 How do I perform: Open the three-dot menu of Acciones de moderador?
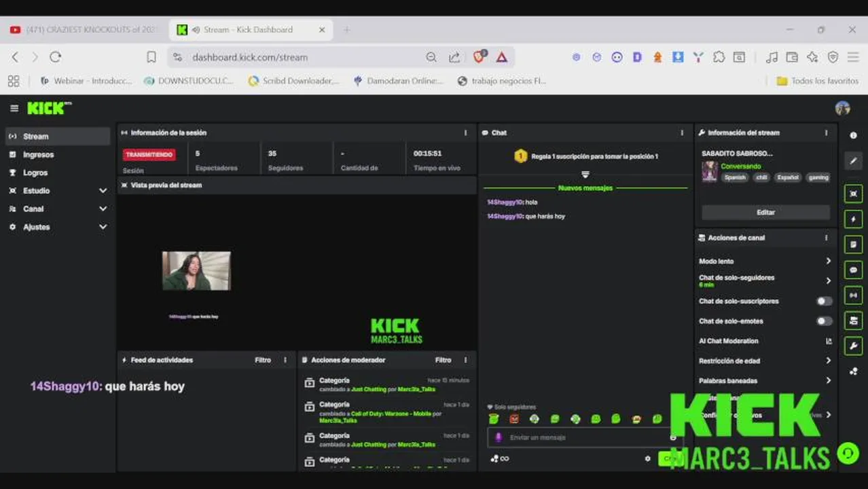point(465,360)
